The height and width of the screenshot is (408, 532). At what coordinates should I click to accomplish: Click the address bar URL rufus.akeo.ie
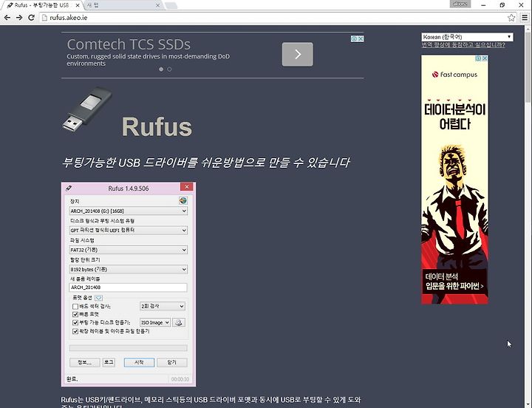[x=69, y=18]
